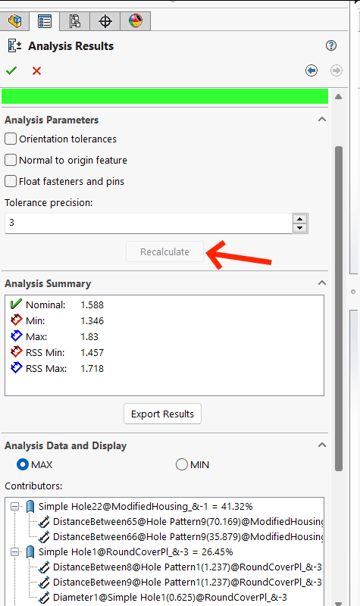The height and width of the screenshot is (606, 360).
Task: Open the DisplayManager color ball tab
Action: [135, 21]
